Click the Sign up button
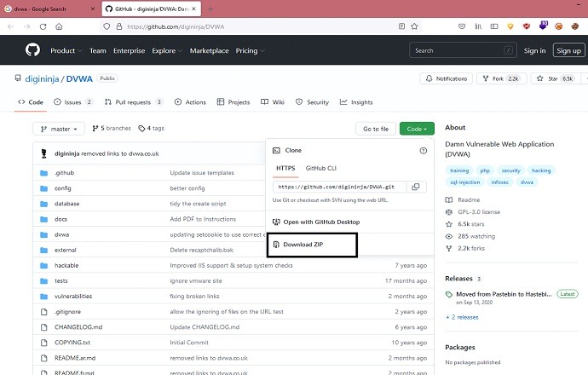 (x=569, y=50)
